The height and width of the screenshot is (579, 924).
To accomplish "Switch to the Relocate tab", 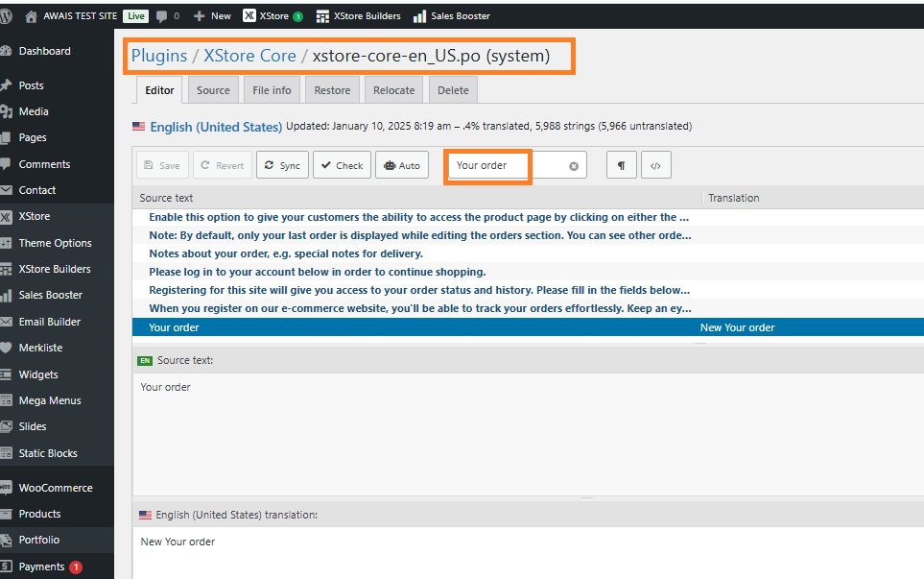I will tap(393, 90).
